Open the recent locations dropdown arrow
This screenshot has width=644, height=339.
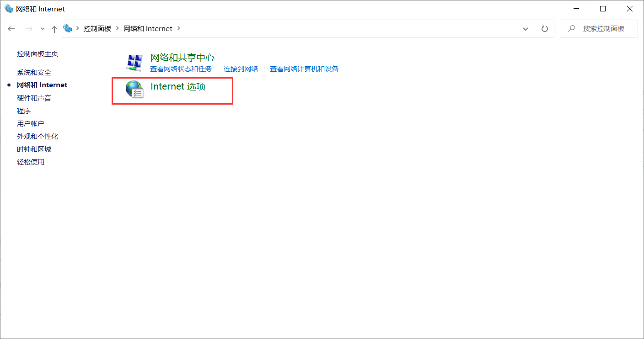coord(43,29)
